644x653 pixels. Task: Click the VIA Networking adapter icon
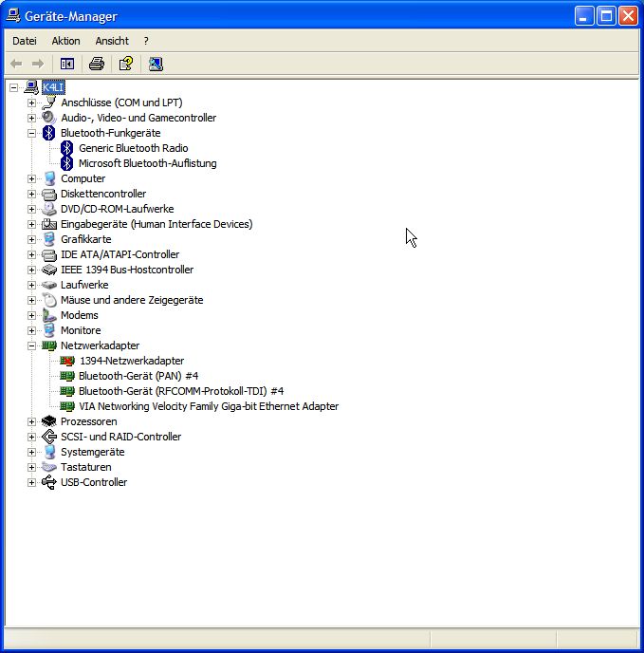67,406
